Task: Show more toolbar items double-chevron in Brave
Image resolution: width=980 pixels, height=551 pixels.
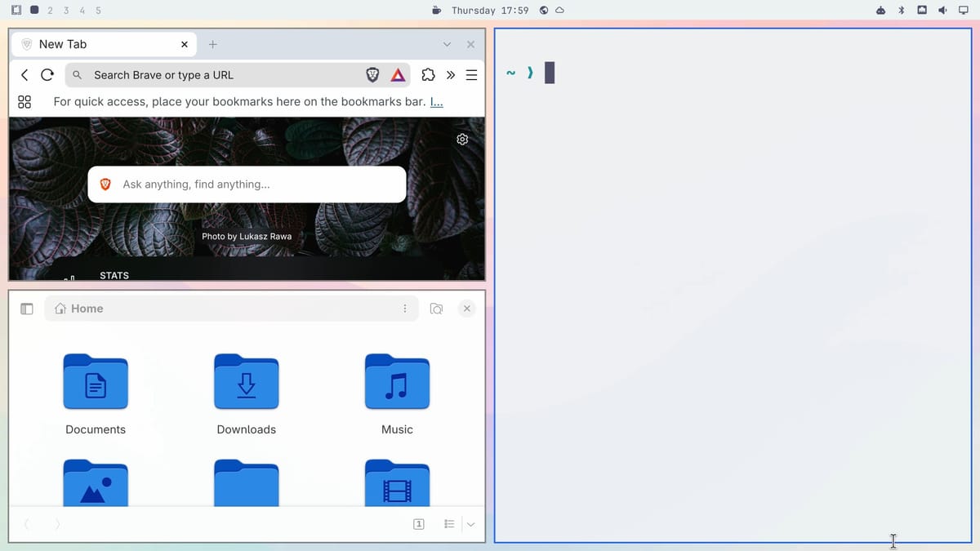Action: click(x=450, y=75)
